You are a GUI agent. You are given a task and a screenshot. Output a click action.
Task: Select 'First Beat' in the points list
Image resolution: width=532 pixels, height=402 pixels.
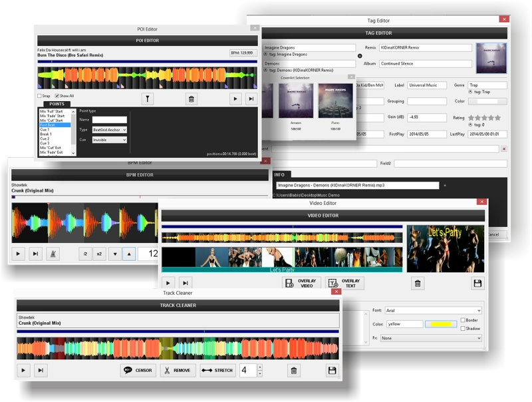[55, 125]
